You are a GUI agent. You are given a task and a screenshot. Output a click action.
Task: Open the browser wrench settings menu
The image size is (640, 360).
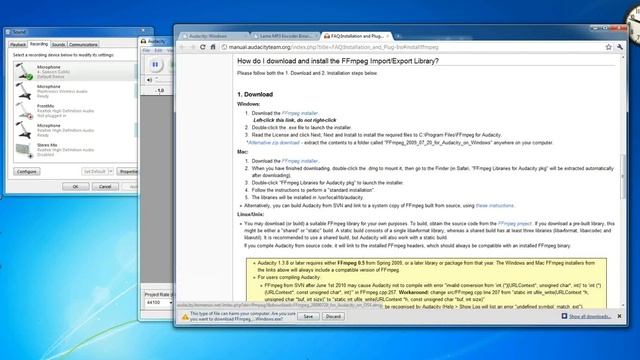[x=620, y=47]
